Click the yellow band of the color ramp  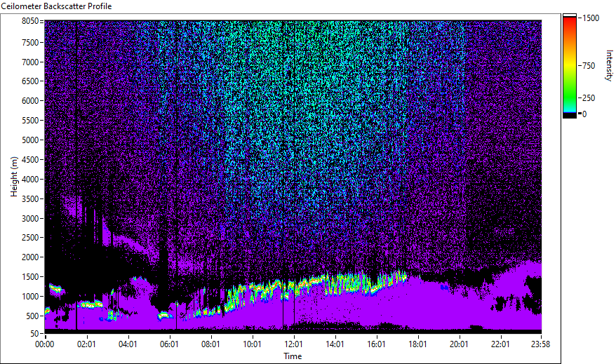point(570,65)
